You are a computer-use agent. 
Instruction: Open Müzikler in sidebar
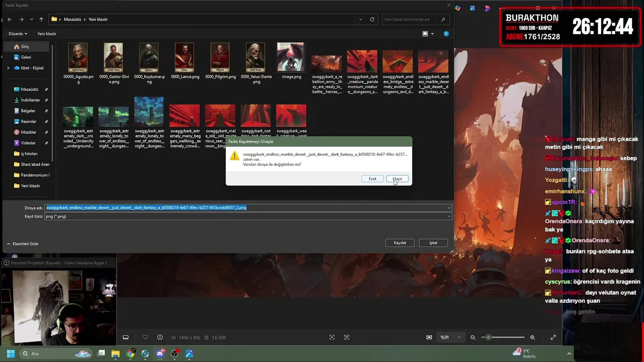[28, 132]
